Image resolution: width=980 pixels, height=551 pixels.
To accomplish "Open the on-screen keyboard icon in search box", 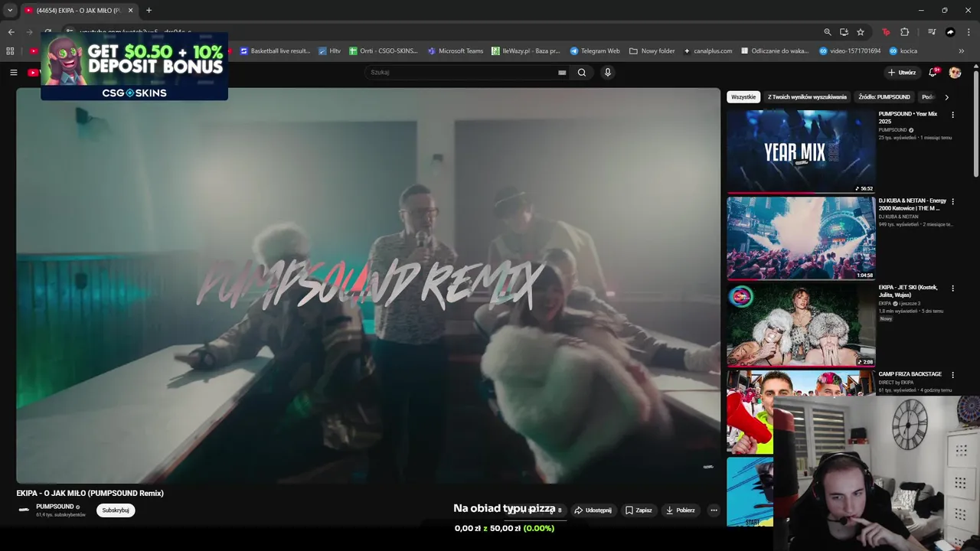I will point(562,73).
